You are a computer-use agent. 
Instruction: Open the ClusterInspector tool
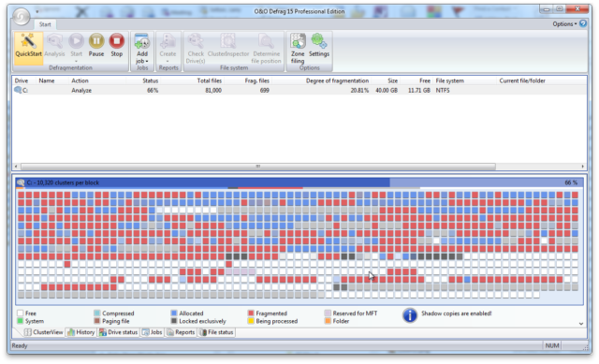click(228, 46)
